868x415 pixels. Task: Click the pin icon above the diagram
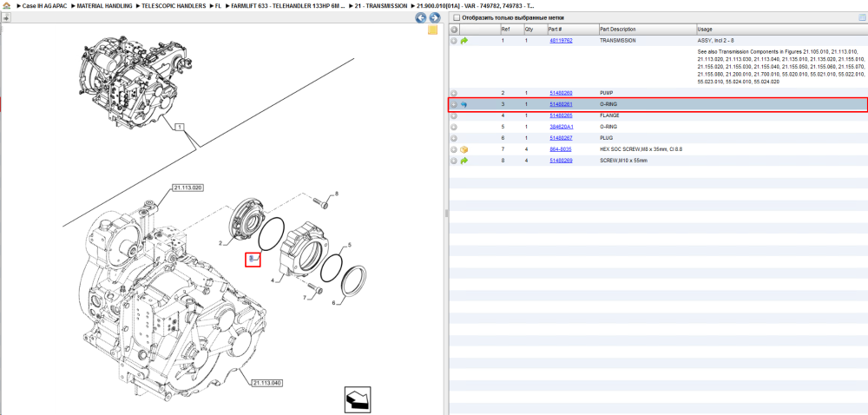(6, 17)
